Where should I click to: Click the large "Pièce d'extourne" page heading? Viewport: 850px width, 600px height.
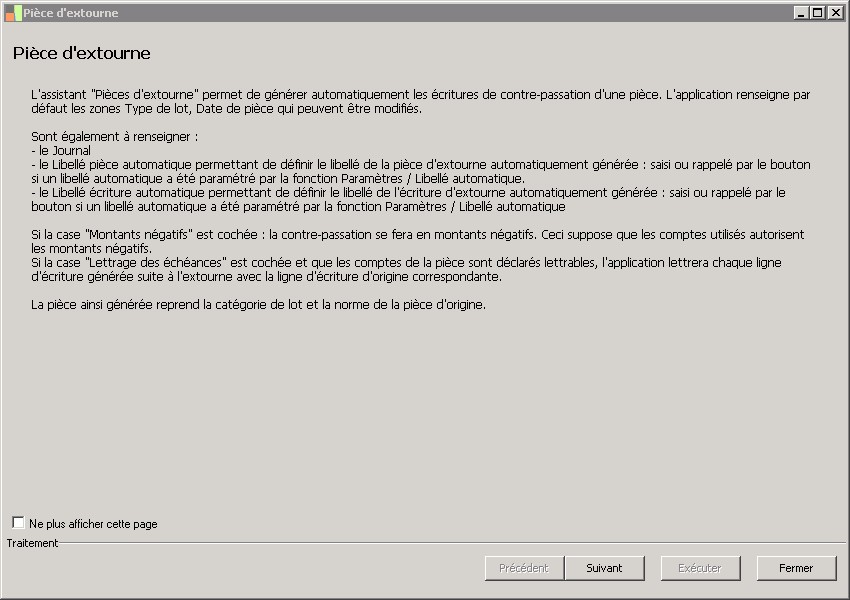coord(82,53)
